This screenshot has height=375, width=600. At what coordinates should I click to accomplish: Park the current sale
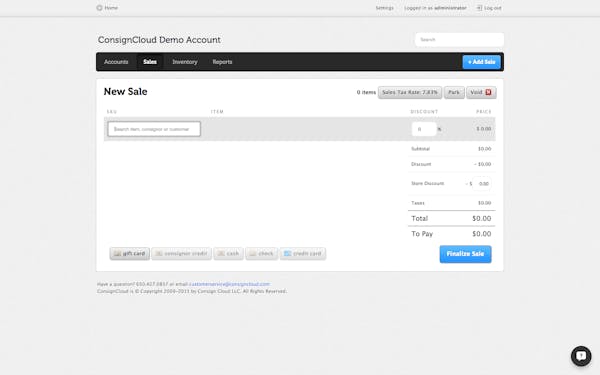click(454, 92)
